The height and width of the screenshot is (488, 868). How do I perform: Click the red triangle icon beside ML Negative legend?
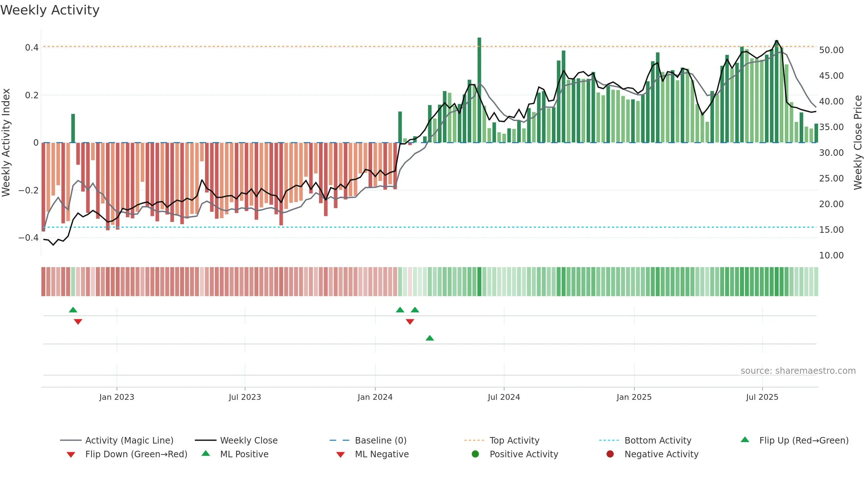[x=340, y=455]
